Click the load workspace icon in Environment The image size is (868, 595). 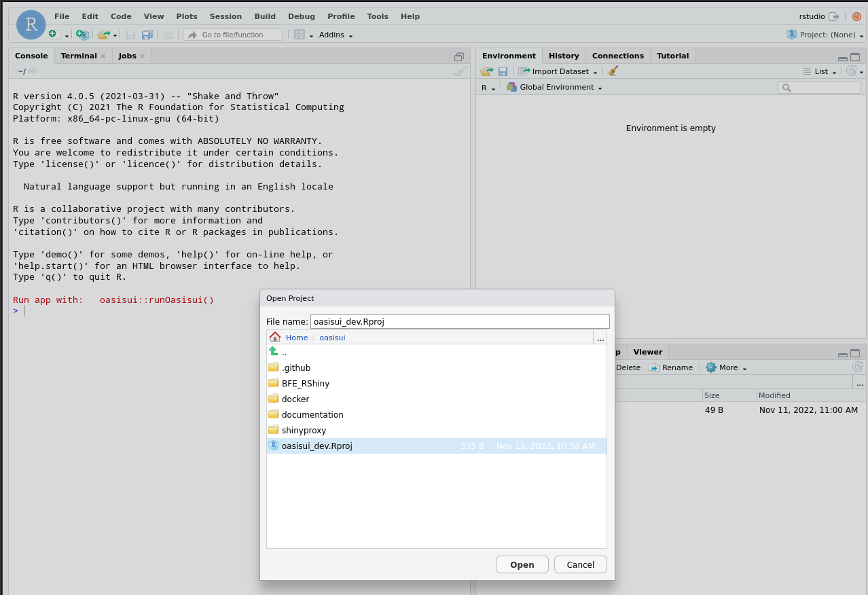click(486, 71)
